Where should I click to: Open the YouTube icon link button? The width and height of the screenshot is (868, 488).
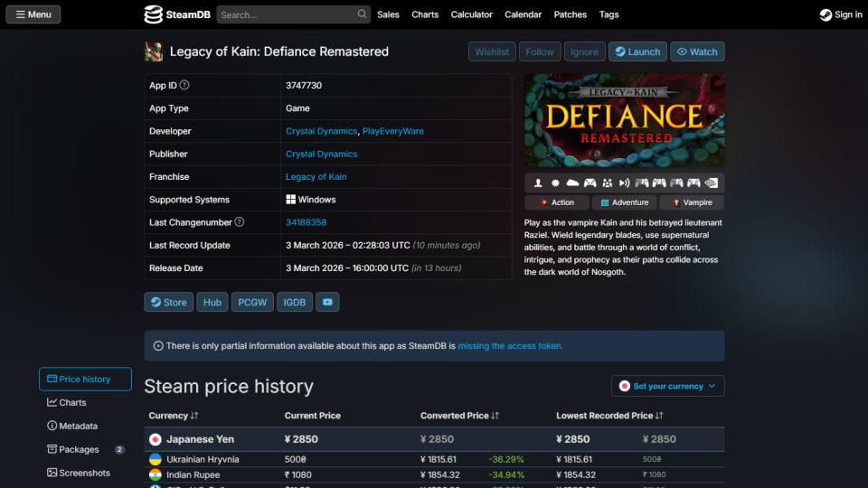click(327, 303)
